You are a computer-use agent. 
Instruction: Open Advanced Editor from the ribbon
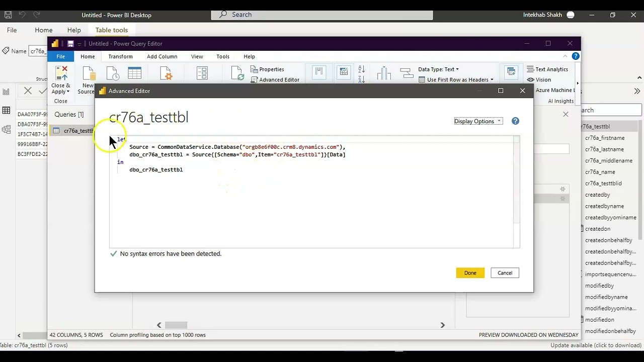click(x=275, y=79)
